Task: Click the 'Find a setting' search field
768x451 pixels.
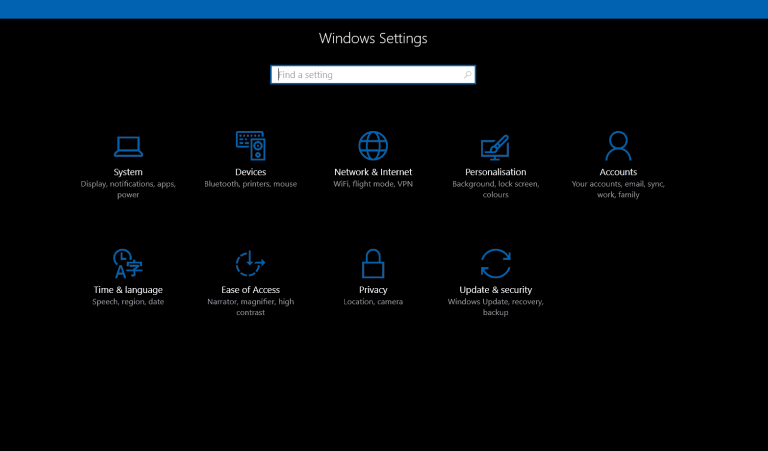Action: (x=373, y=74)
